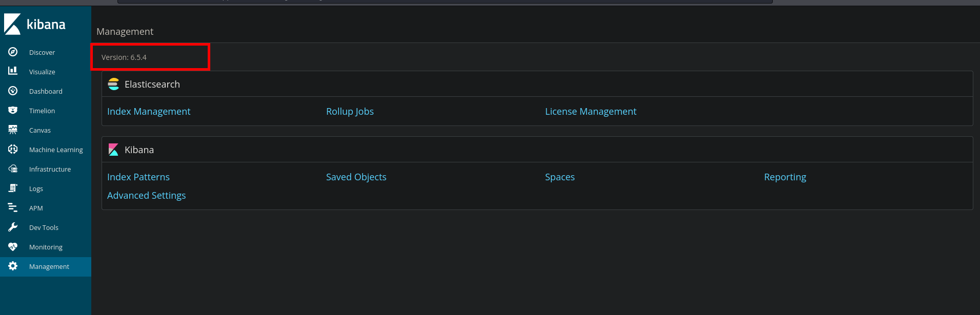Go to Logs in the sidebar
The image size is (980, 315).
coord(36,188)
